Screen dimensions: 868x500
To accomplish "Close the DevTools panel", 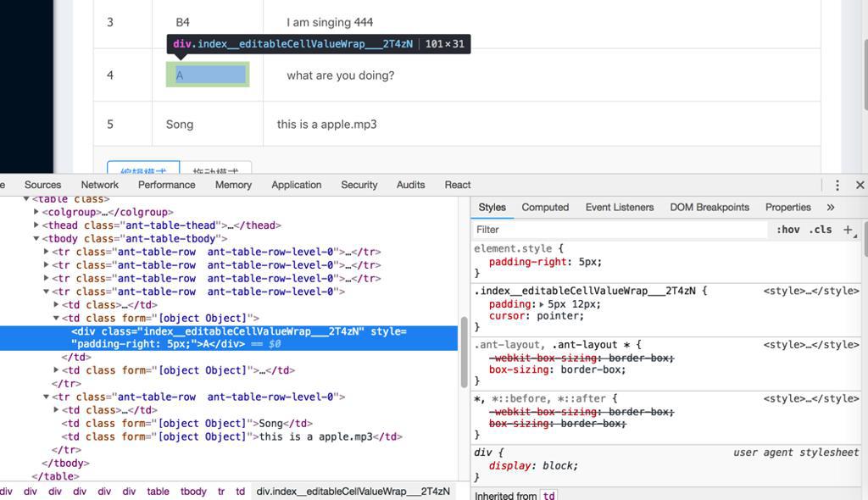I will (860, 185).
